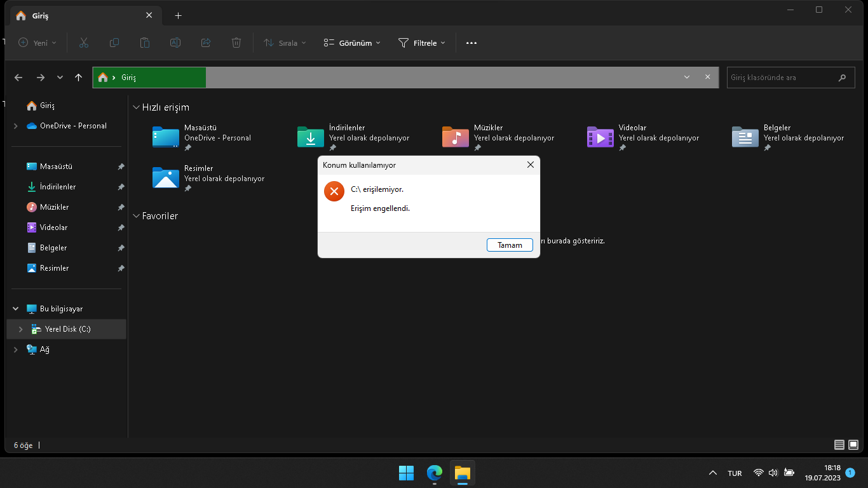
Task: Go forward with the right arrow
Action: coord(41,78)
